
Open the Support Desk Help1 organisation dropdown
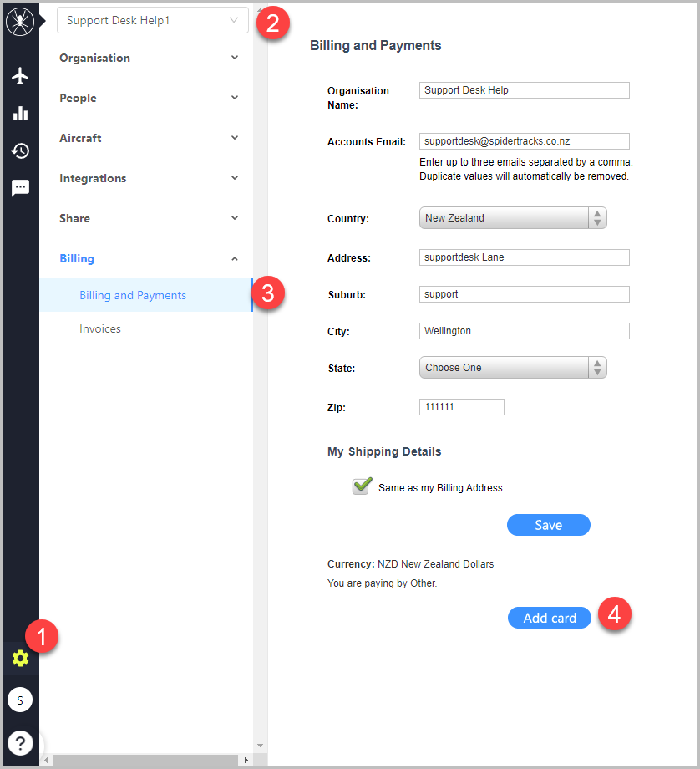(153, 20)
